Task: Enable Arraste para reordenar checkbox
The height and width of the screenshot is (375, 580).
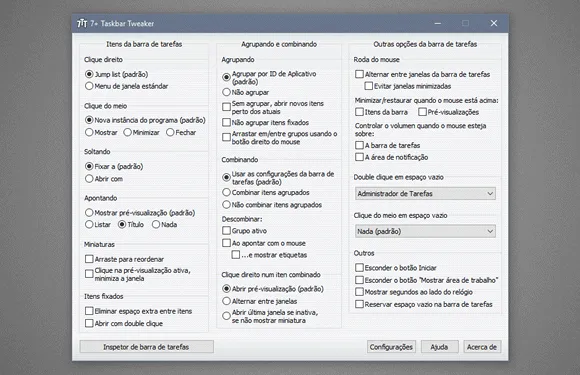Action: click(x=89, y=259)
